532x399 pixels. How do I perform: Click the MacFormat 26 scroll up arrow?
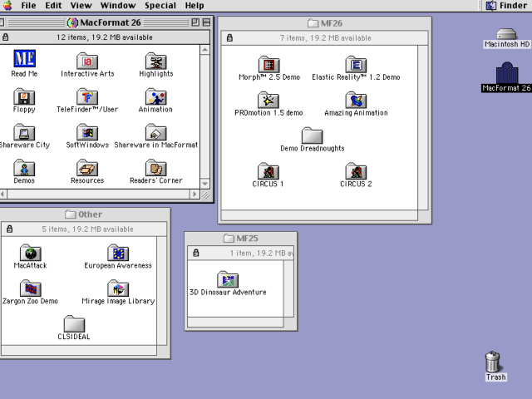point(205,50)
